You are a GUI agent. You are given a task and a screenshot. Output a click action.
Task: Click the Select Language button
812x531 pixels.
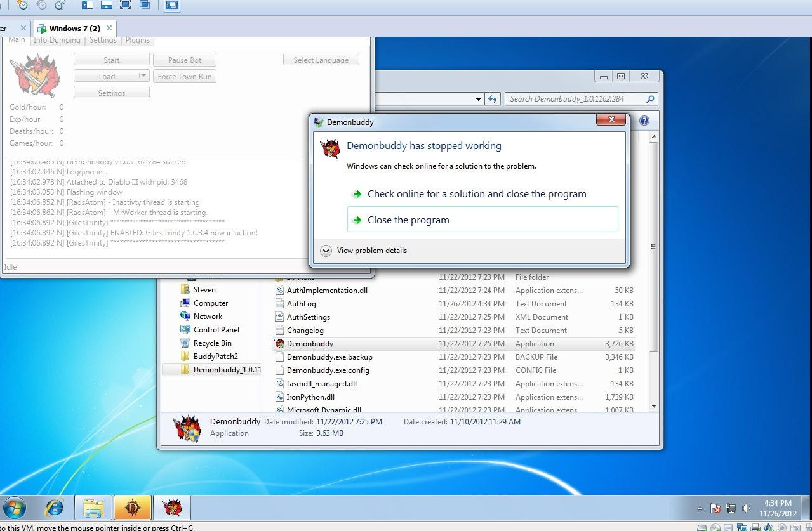[x=321, y=60]
